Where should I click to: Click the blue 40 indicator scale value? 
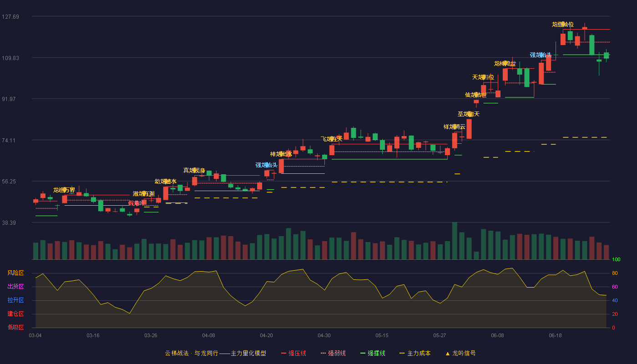coord(615,300)
